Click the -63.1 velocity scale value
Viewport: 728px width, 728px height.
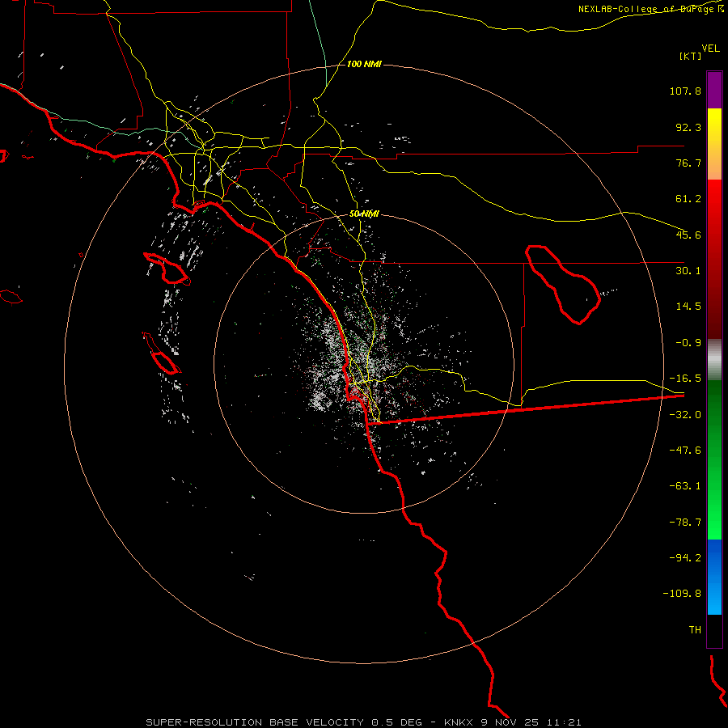coord(685,486)
